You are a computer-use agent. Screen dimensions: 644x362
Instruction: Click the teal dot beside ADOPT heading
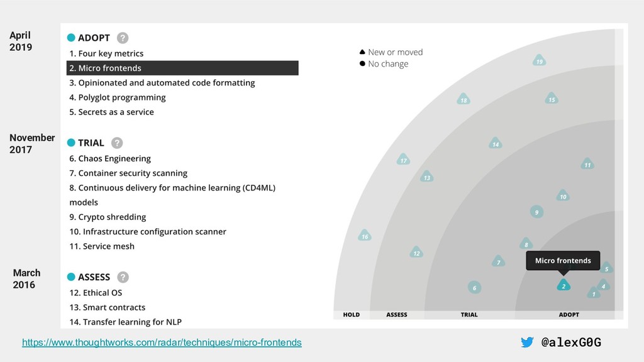click(x=71, y=38)
